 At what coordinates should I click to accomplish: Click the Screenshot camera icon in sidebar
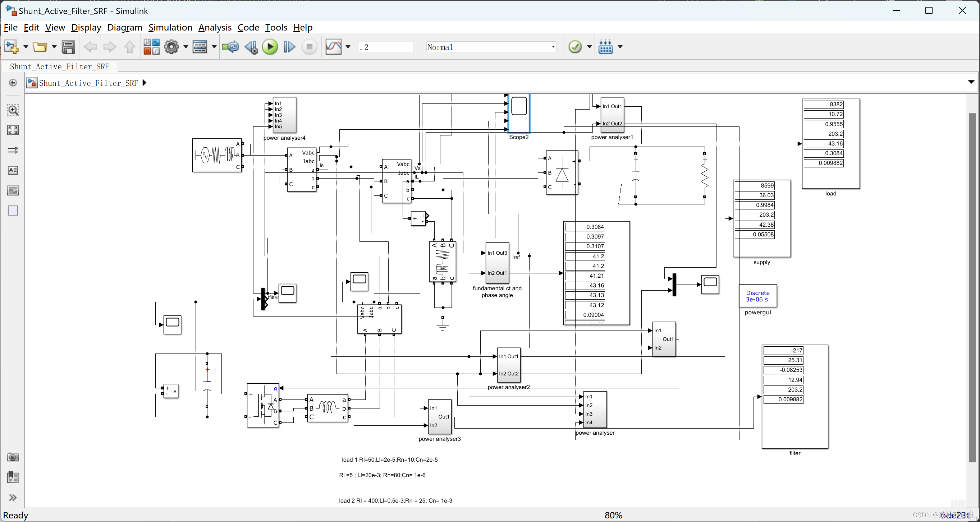click(13, 457)
